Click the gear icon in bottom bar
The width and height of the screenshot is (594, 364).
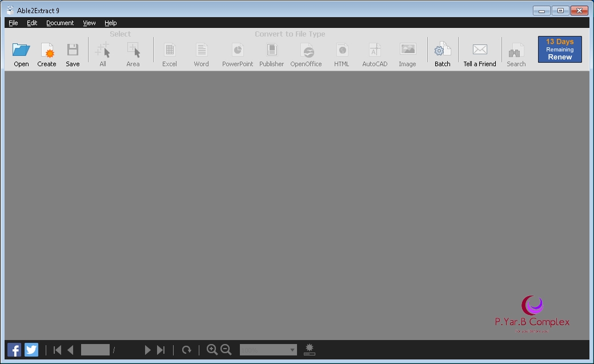tap(310, 349)
